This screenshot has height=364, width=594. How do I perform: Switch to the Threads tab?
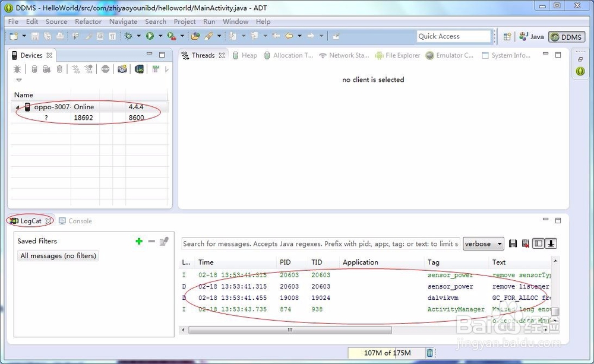pyautogui.click(x=203, y=55)
